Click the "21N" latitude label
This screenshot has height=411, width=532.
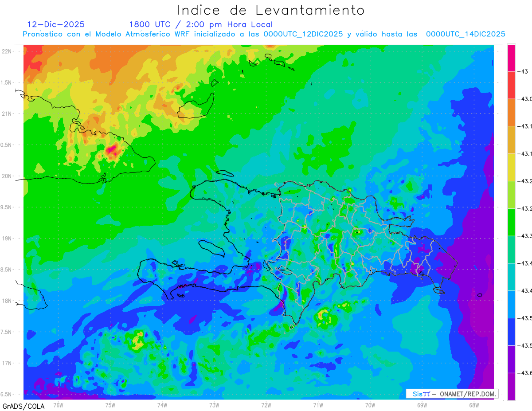pyautogui.click(x=7, y=114)
